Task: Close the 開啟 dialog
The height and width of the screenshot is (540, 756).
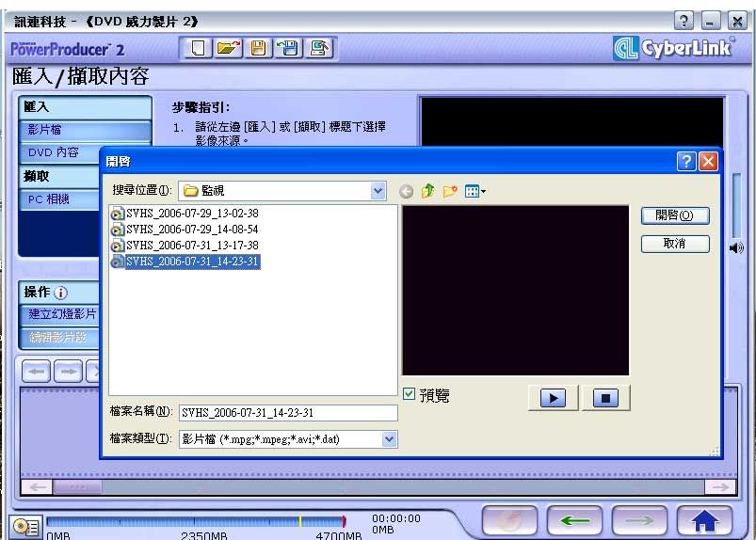Action: (x=708, y=162)
